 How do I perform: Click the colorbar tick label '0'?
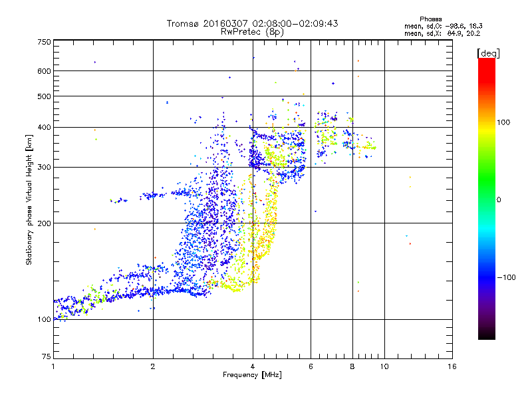point(499,200)
